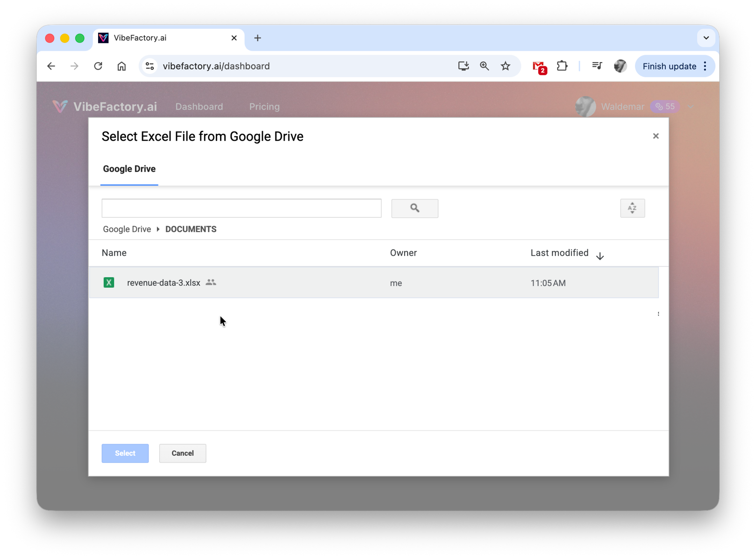Open the cast/install page icon in the address bar
The width and height of the screenshot is (756, 559).
pyautogui.click(x=463, y=66)
